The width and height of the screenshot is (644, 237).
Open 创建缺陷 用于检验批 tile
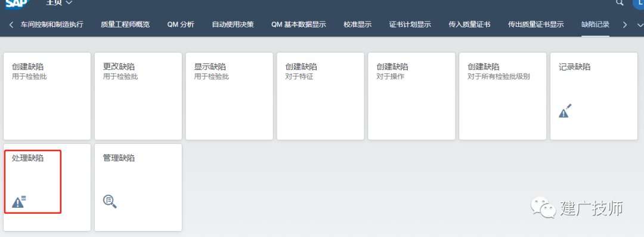tap(47, 96)
